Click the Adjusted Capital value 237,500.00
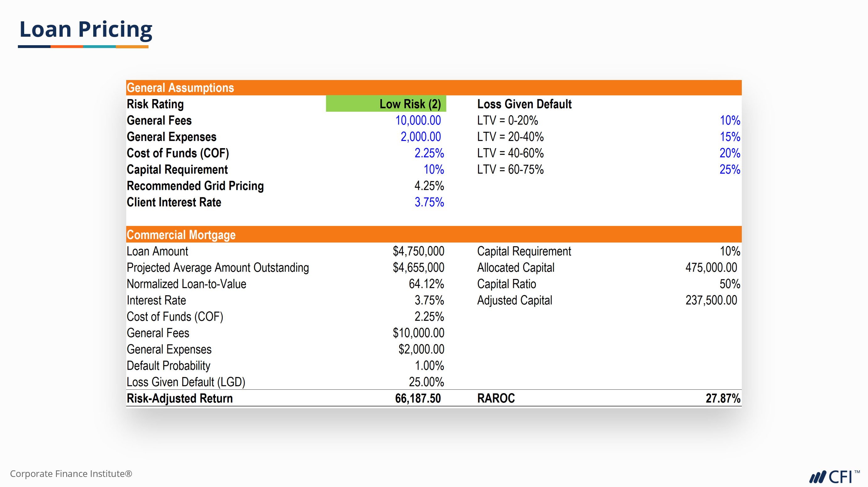This screenshot has height=487, width=868. point(711,300)
